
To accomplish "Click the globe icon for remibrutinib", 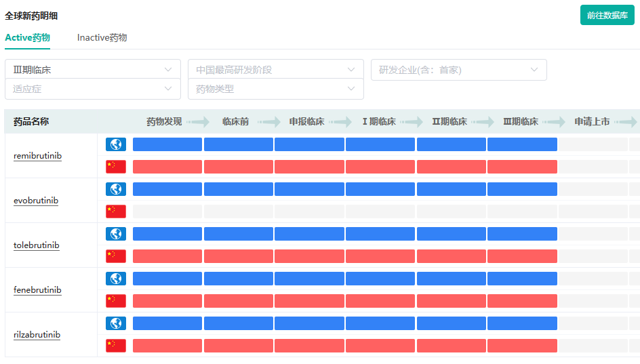I will point(116,144).
